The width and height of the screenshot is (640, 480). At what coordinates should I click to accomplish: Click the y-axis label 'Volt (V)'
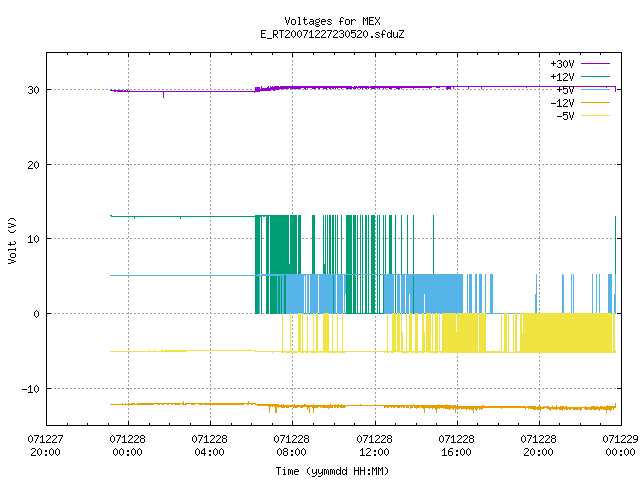(x=12, y=241)
